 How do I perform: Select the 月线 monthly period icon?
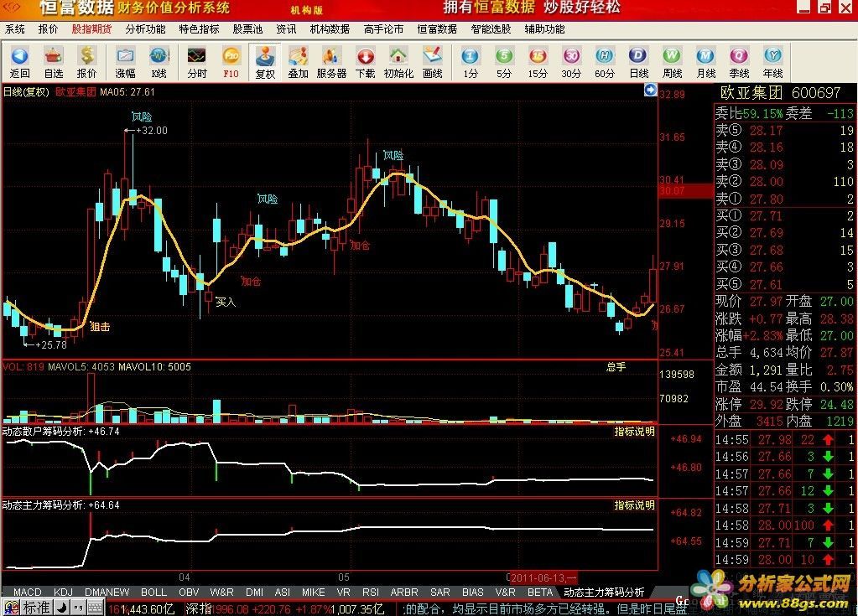point(706,62)
